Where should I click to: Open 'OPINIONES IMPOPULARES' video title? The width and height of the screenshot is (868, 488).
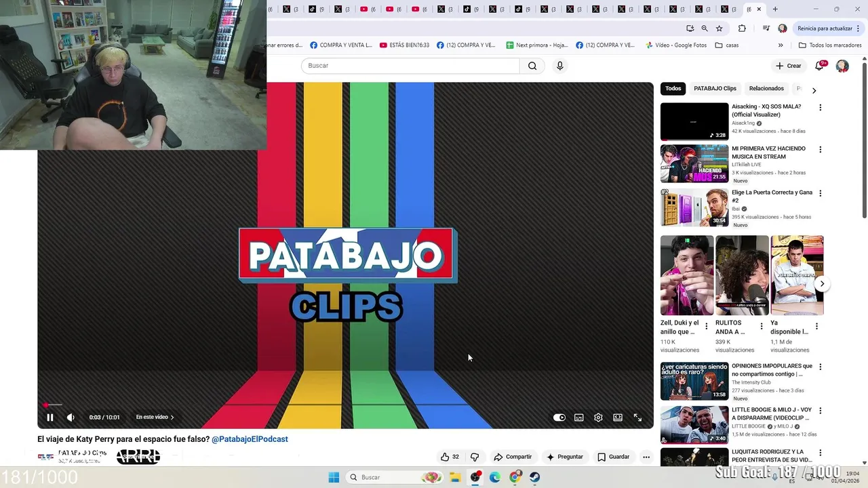(x=772, y=370)
